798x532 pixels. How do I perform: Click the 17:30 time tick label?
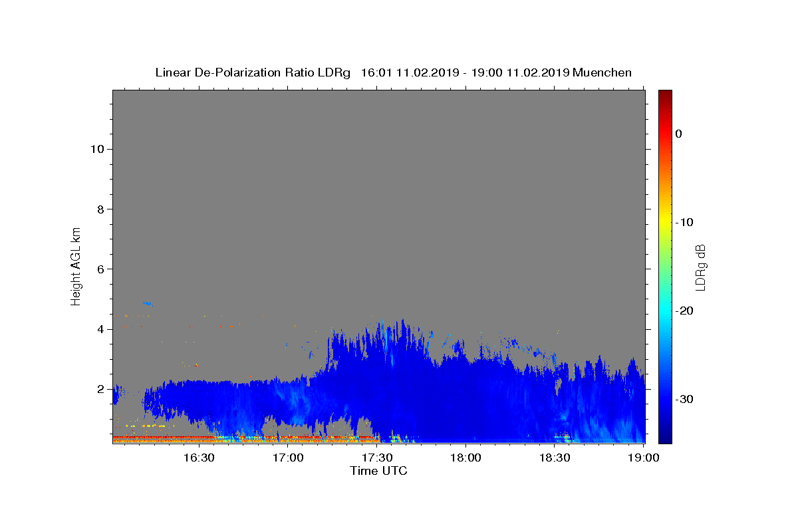coord(376,458)
